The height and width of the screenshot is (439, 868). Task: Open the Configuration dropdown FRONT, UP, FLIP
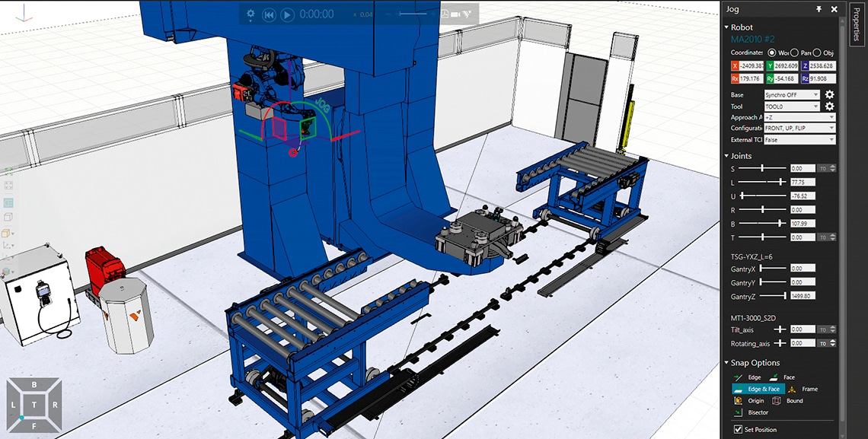(799, 128)
